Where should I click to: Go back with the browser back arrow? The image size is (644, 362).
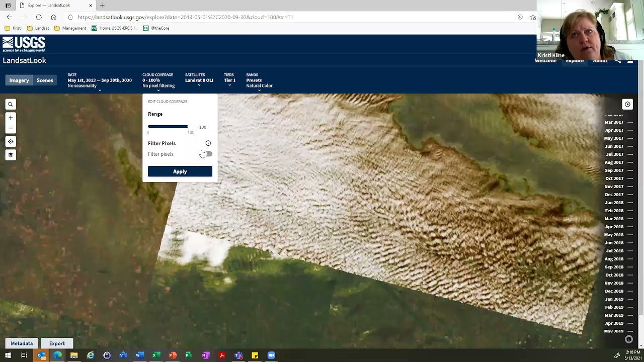pos(9,17)
